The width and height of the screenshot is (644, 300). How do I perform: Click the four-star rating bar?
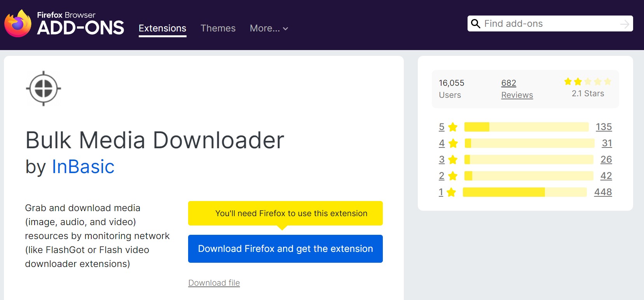(529, 143)
